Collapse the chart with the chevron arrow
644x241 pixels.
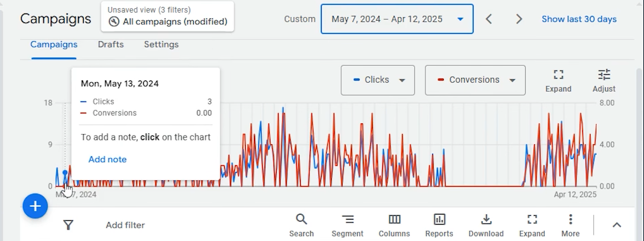[617, 225]
